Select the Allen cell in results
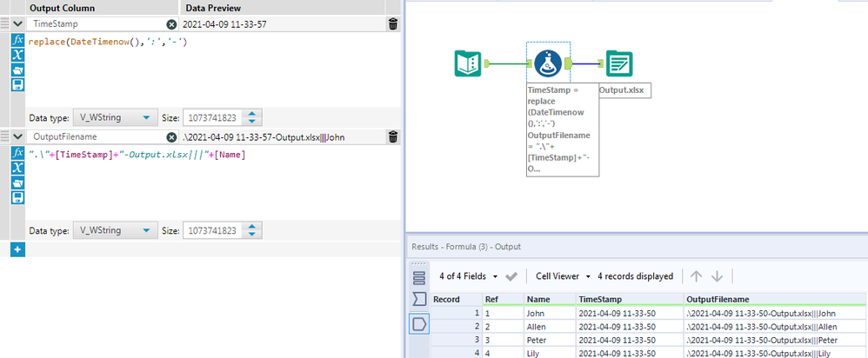 pos(551,327)
